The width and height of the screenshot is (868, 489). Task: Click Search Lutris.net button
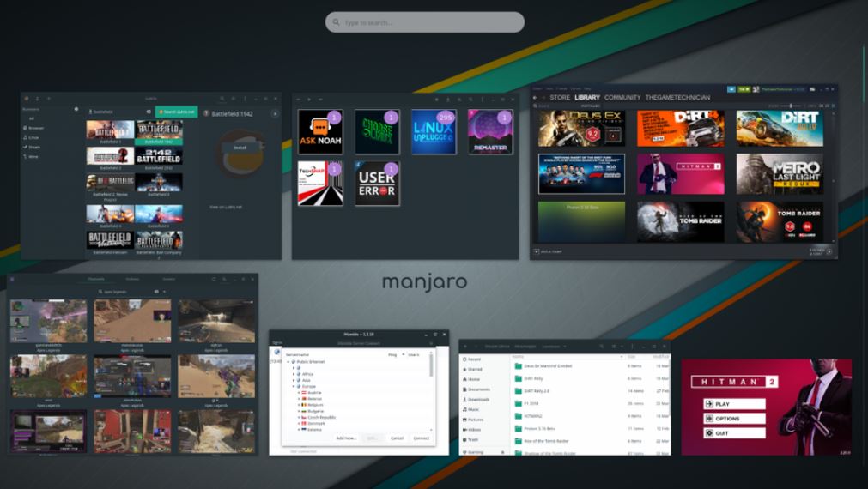click(177, 112)
